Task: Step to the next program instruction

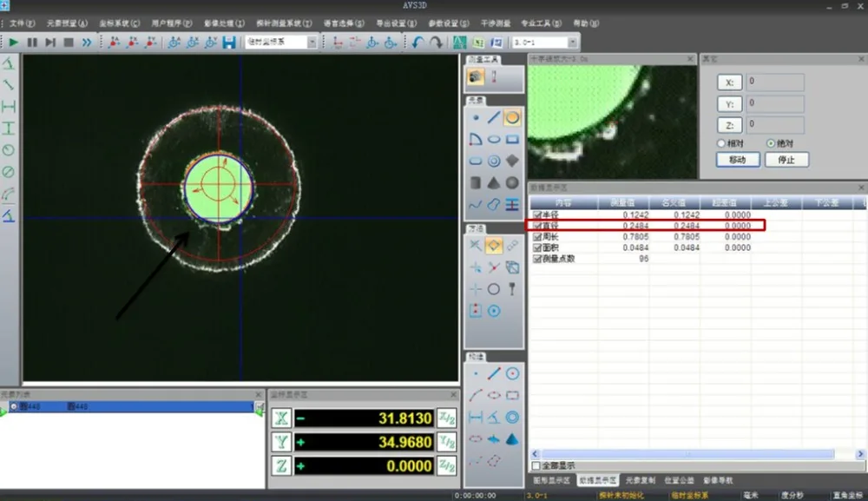Action: tap(50, 42)
